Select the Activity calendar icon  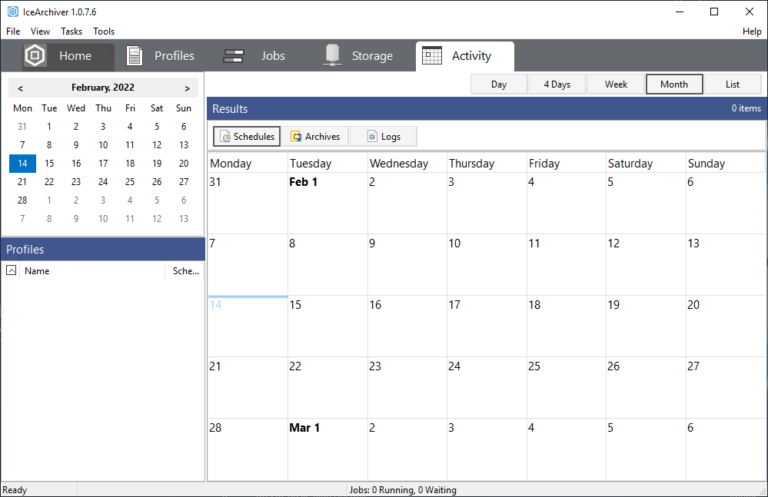[432, 56]
